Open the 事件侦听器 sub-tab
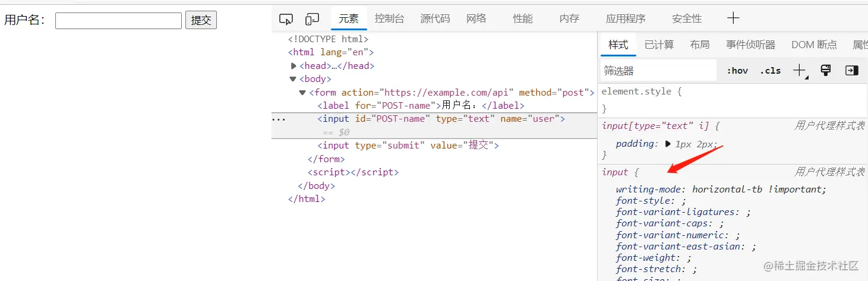The width and height of the screenshot is (868, 281). [x=750, y=45]
